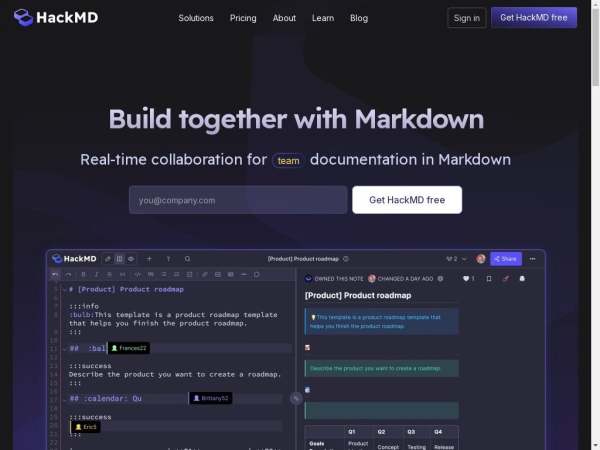The image size is (600, 450).
Task: Insert a blockquote with quote icon
Action: point(151,274)
